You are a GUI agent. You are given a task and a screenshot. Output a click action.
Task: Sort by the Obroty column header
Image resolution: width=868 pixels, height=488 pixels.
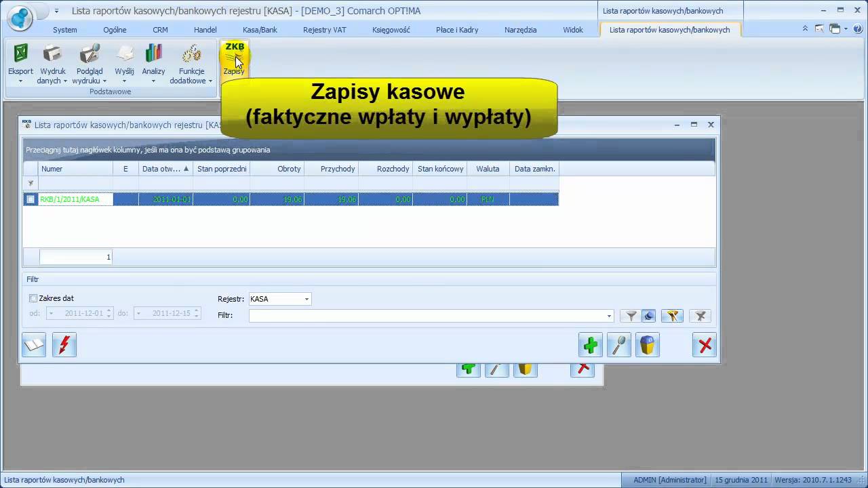(277, 169)
